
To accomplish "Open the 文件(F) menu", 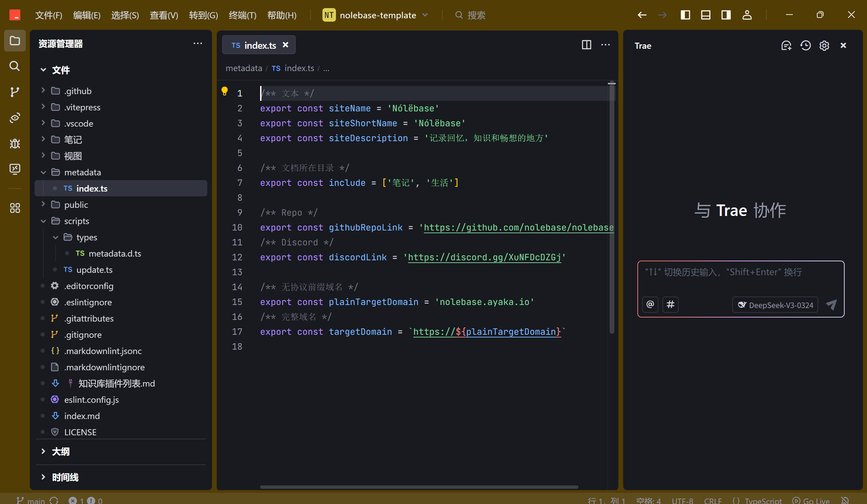I will (48, 15).
